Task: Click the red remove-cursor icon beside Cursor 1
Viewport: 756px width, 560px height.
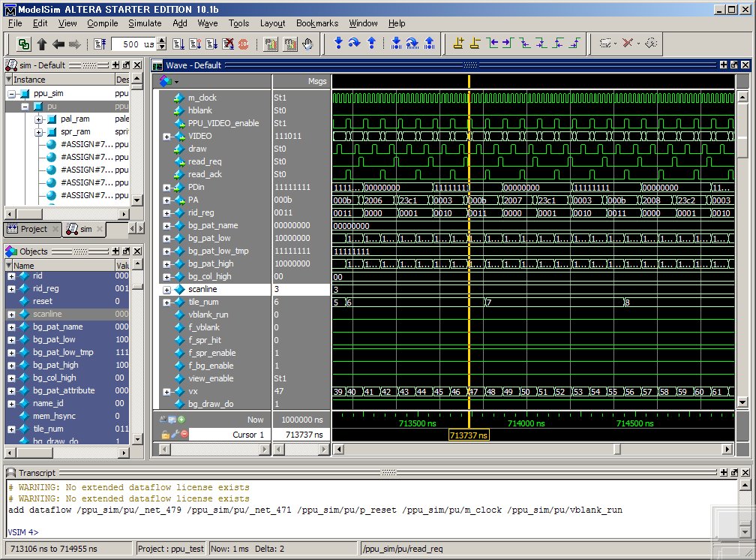Action: (184, 435)
